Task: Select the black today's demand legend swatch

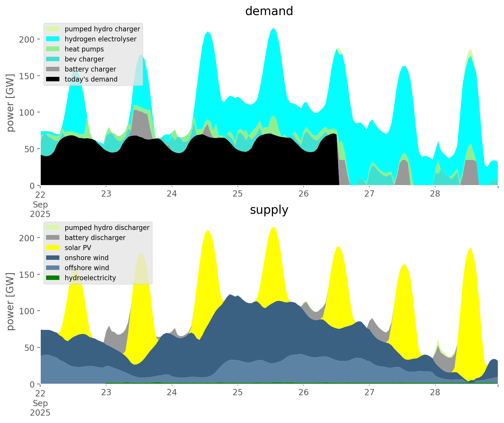Action: 53,79
